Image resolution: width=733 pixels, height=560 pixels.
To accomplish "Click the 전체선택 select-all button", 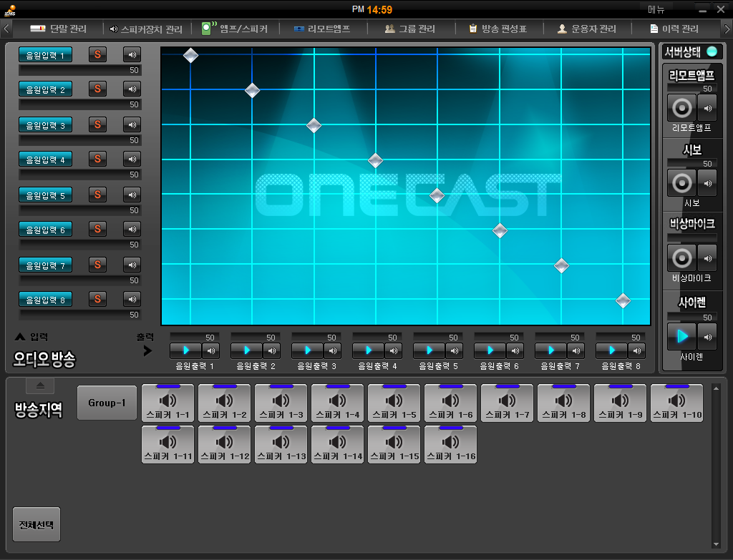I will point(37,524).
